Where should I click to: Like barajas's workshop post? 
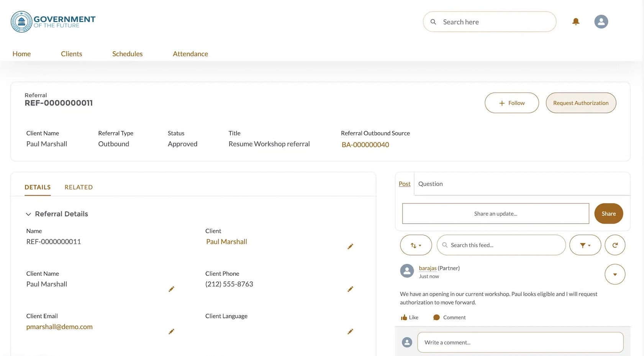click(409, 317)
